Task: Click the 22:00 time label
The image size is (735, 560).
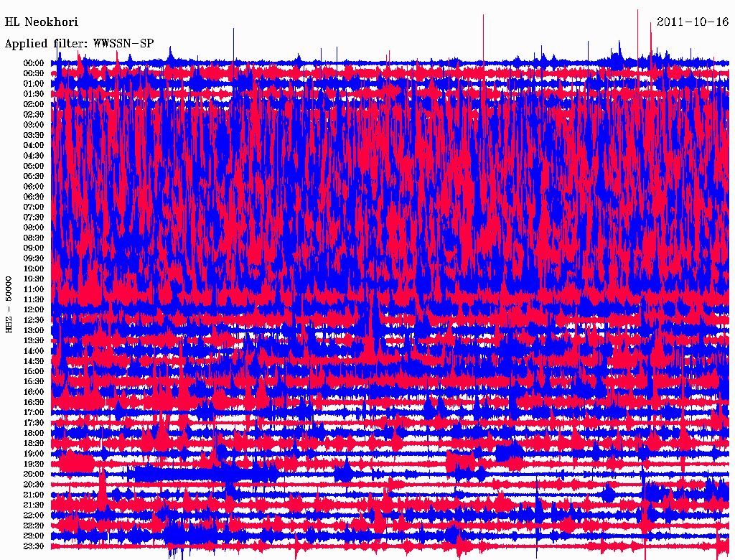Action: pyautogui.click(x=34, y=515)
